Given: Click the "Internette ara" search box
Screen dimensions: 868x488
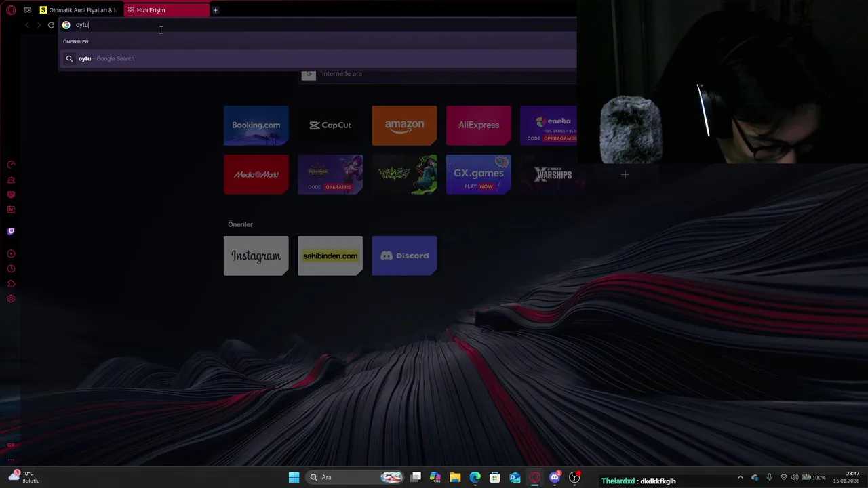Looking at the screenshot, I should coord(437,74).
